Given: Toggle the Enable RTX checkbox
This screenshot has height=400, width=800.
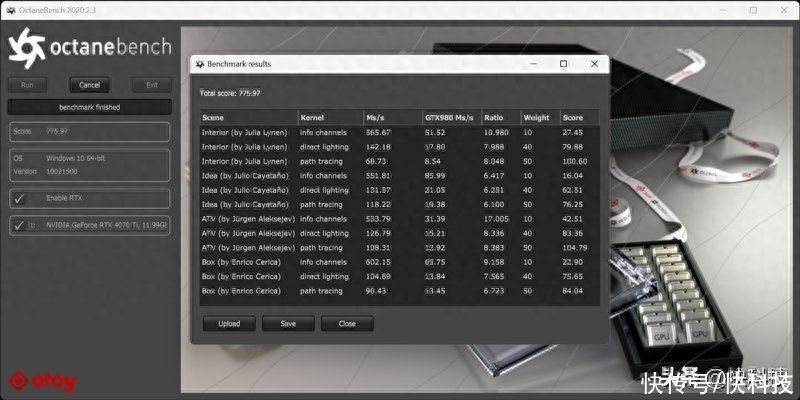Looking at the screenshot, I should click(x=19, y=198).
